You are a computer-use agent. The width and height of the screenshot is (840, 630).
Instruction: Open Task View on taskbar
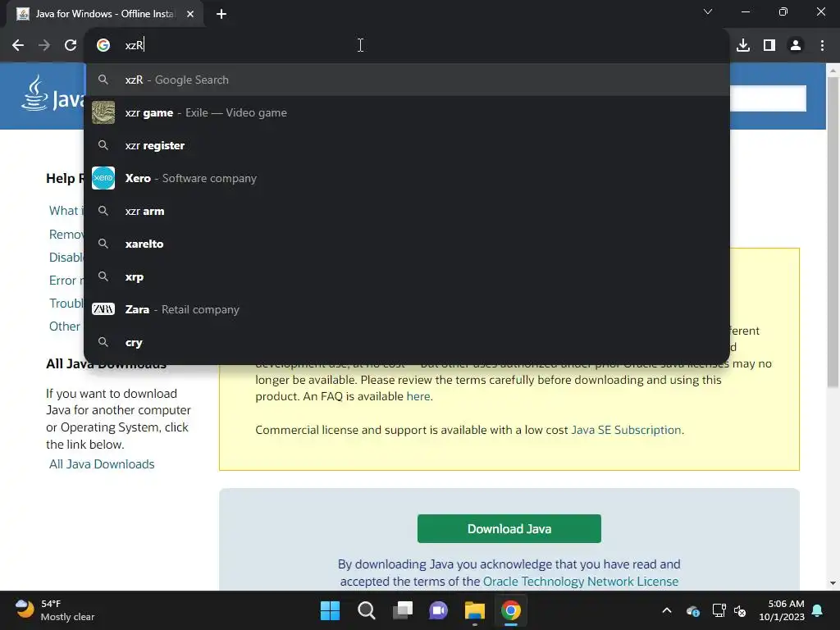(402, 610)
